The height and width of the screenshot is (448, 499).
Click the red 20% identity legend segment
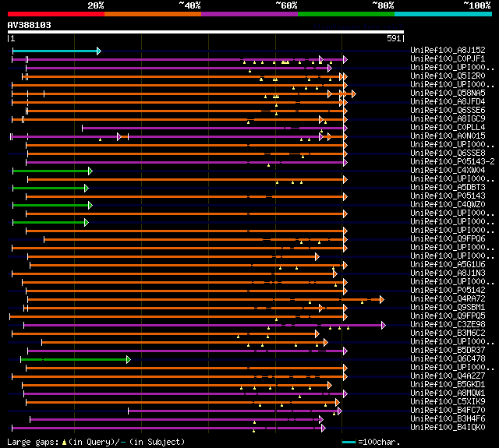(x=56, y=14)
